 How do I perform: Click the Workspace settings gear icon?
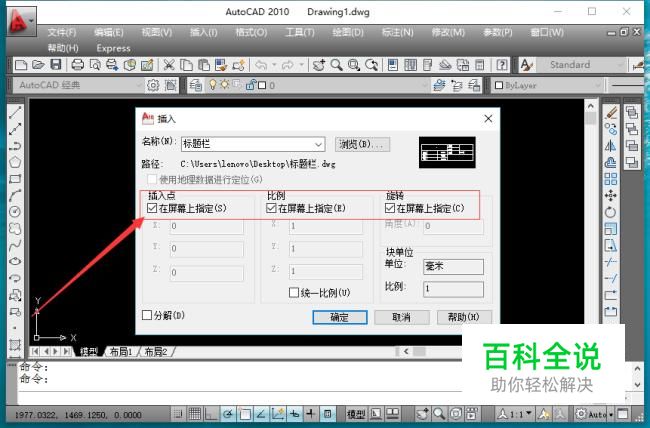153,85
